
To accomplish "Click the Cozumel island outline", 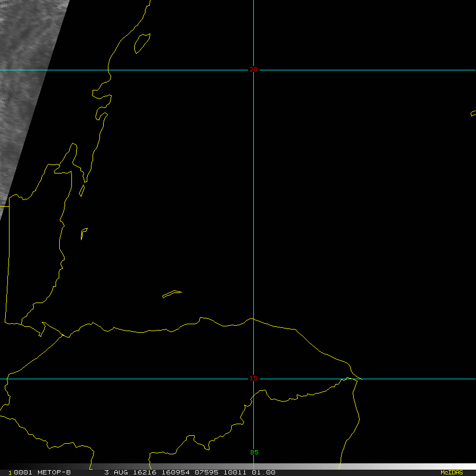I will click(142, 43).
